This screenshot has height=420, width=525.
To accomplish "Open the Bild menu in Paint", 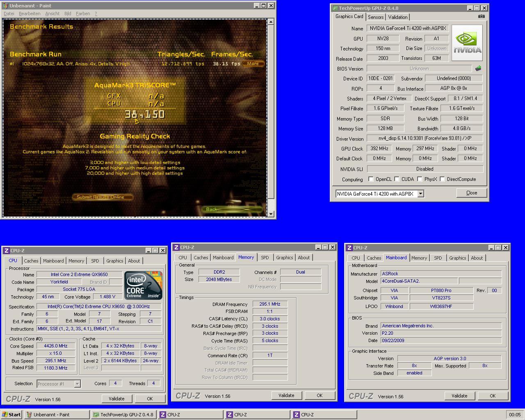I will [x=68, y=14].
